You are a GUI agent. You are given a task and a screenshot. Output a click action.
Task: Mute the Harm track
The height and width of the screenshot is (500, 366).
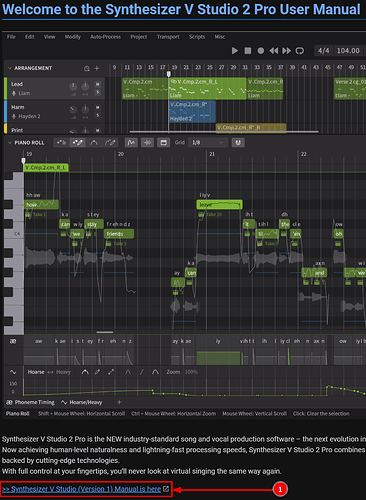(x=98, y=107)
